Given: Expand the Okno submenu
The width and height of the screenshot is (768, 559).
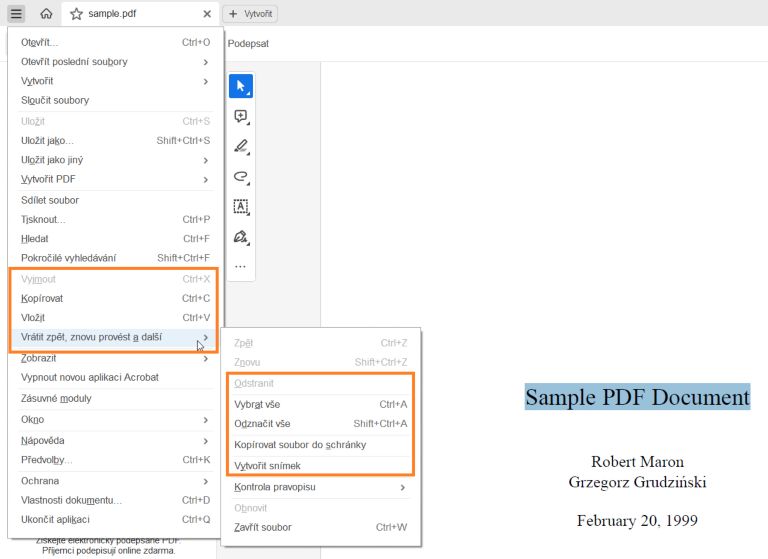Looking at the screenshot, I should pos(116,419).
